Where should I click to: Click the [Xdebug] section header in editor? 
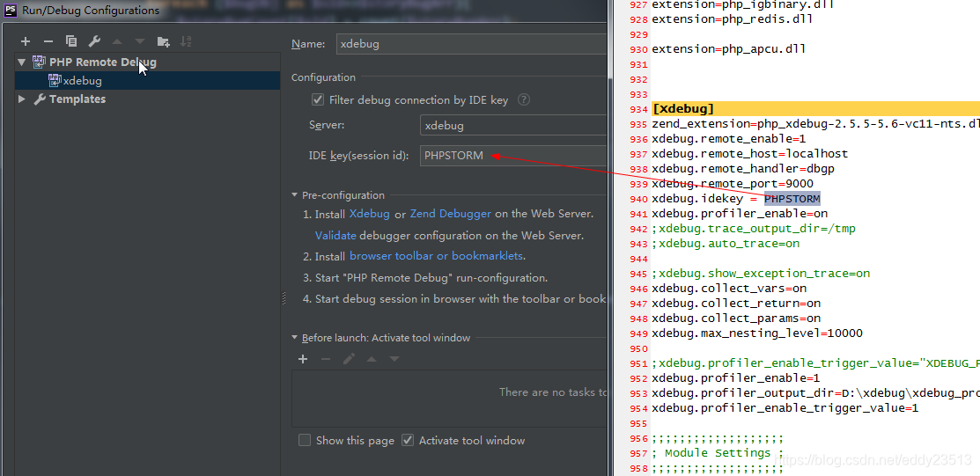[682, 109]
